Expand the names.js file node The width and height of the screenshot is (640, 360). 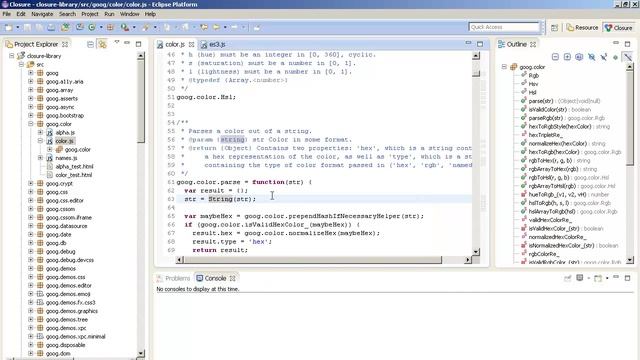coord(40,158)
